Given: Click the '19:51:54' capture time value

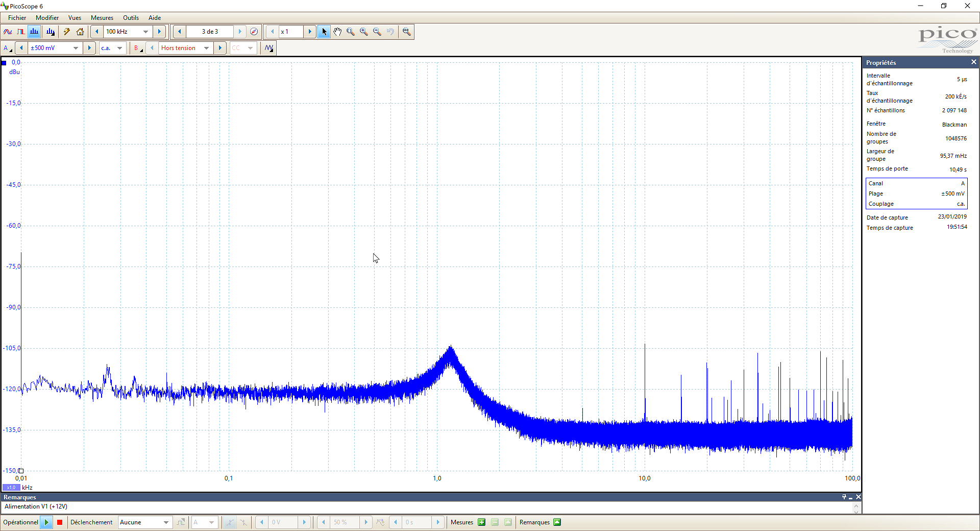Looking at the screenshot, I should tap(957, 227).
